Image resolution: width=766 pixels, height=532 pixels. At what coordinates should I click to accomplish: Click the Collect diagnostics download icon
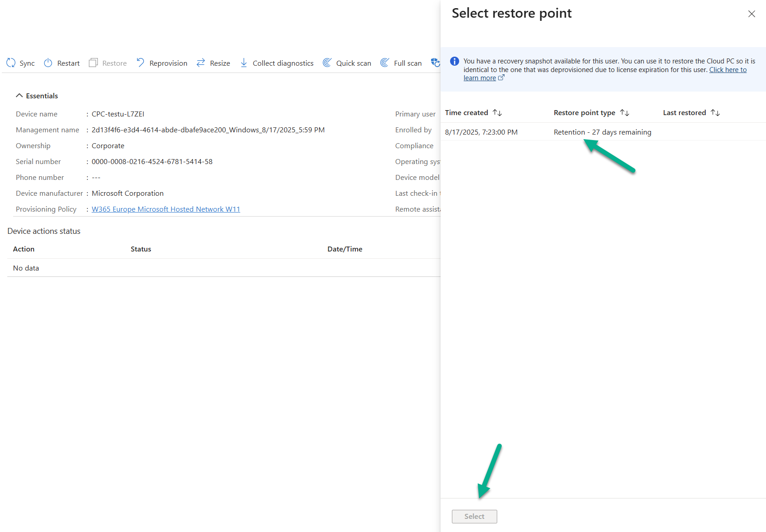click(244, 63)
